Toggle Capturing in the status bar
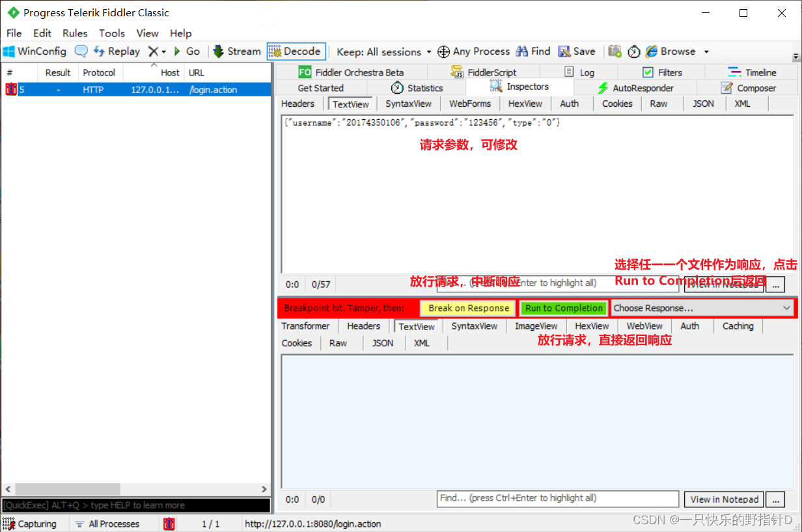The width and height of the screenshot is (802, 532). 31,524
